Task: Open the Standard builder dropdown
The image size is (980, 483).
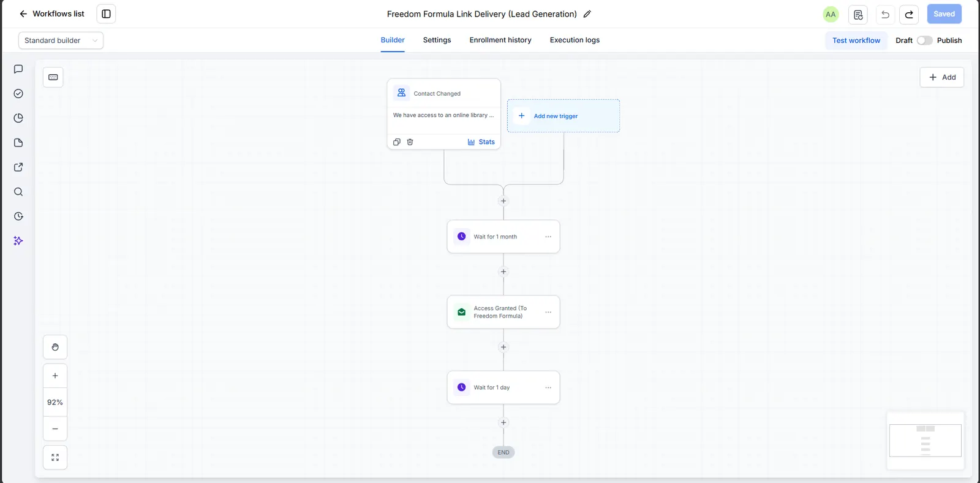Action: (61, 40)
